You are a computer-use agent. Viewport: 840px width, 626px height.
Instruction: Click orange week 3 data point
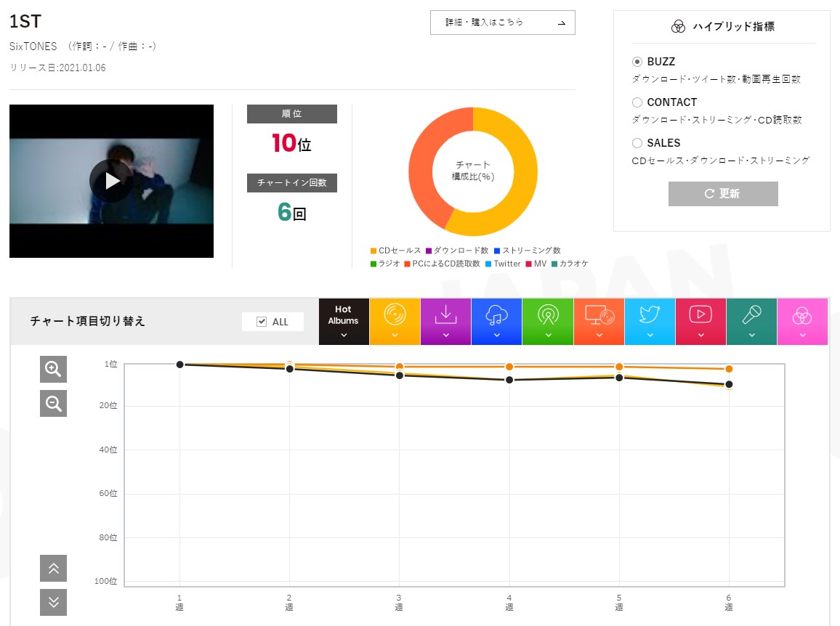[399, 367]
